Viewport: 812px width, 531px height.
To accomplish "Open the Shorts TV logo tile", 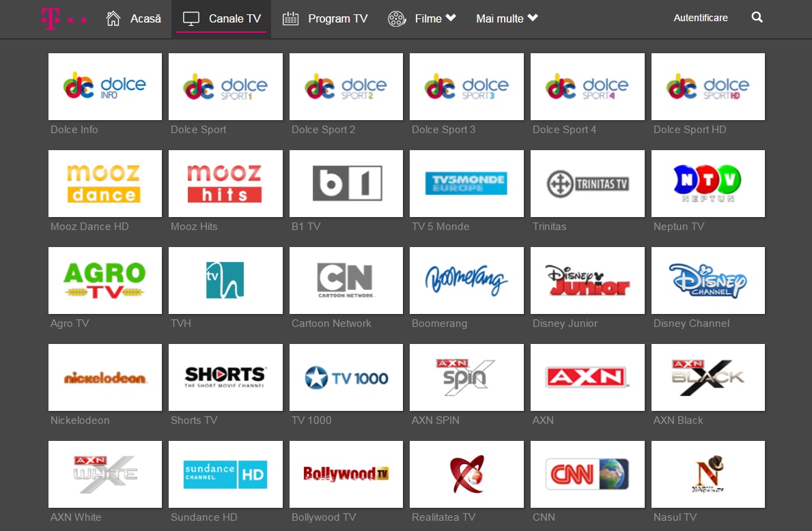I will click(x=226, y=377).
